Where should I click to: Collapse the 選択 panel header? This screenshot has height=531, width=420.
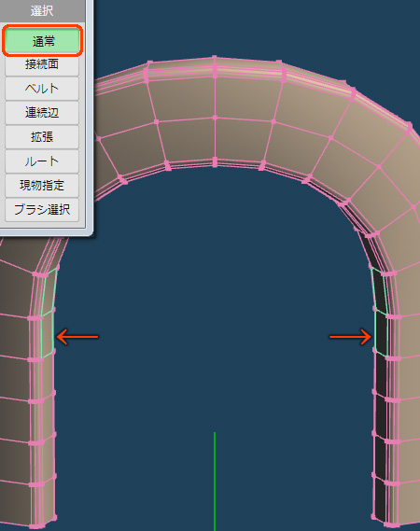tap(42, 11)
